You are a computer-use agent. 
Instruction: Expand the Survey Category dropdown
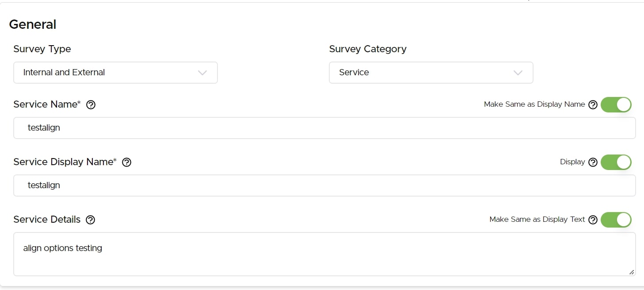click(x=431, y=73)
